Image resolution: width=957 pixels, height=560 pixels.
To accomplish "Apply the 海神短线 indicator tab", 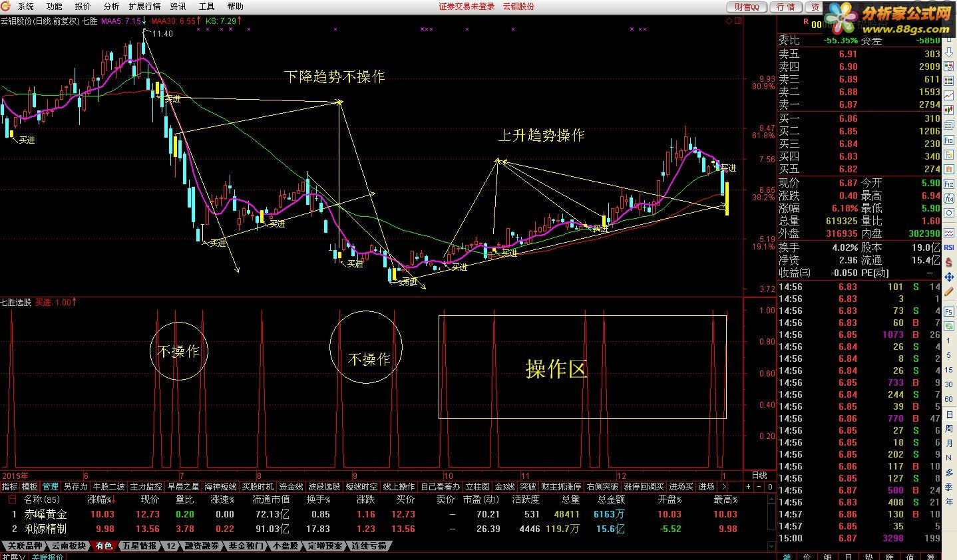I will click(x=220, y=487).
